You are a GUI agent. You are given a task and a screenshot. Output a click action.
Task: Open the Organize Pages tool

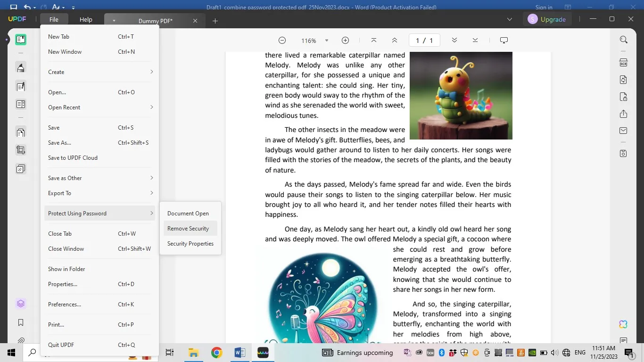pyautogui.click(x=20, y=132)
